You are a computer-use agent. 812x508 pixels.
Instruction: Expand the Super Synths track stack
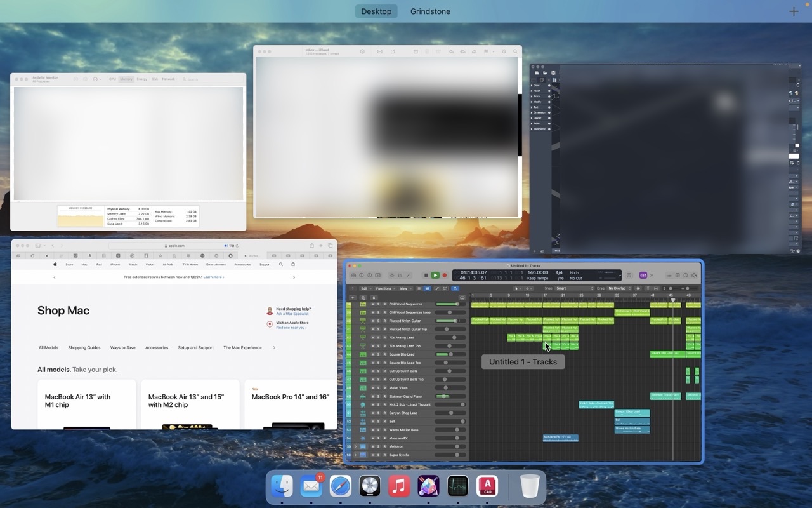point(357,455)
